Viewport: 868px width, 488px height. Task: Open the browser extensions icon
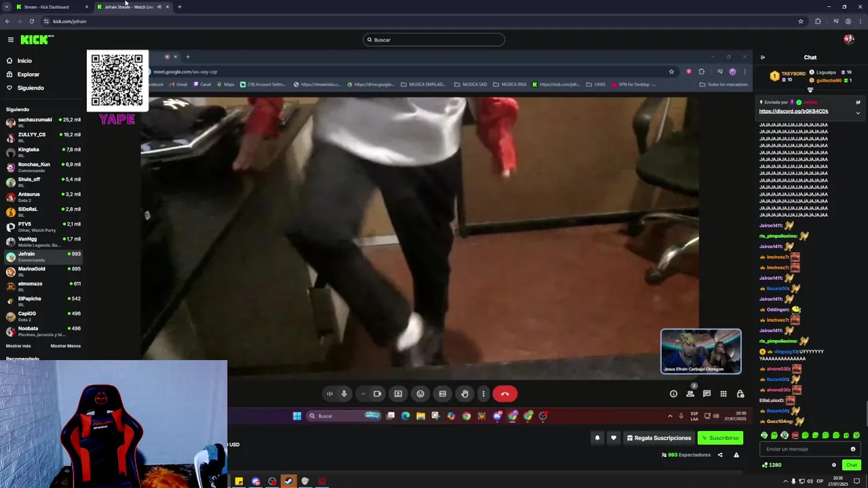[818, 21]
